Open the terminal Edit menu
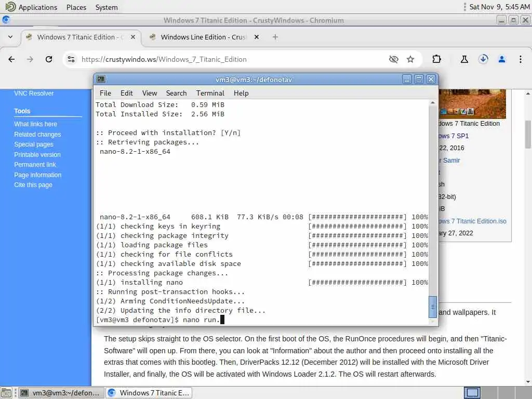 coord(127,93)
